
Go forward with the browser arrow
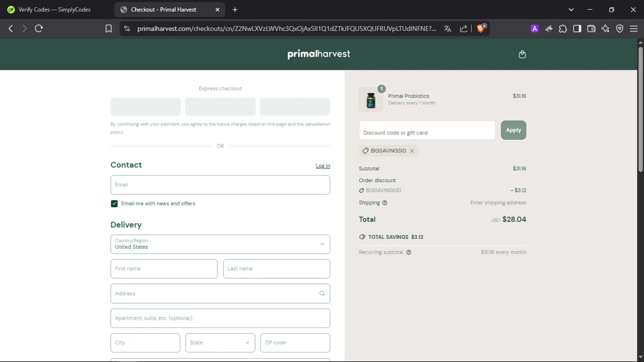[x=24, y=28]
